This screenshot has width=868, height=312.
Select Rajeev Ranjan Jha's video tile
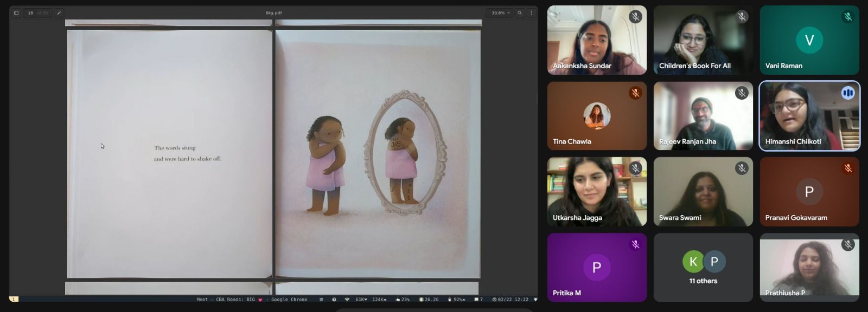pyautogui.click(x=703, y=116)
